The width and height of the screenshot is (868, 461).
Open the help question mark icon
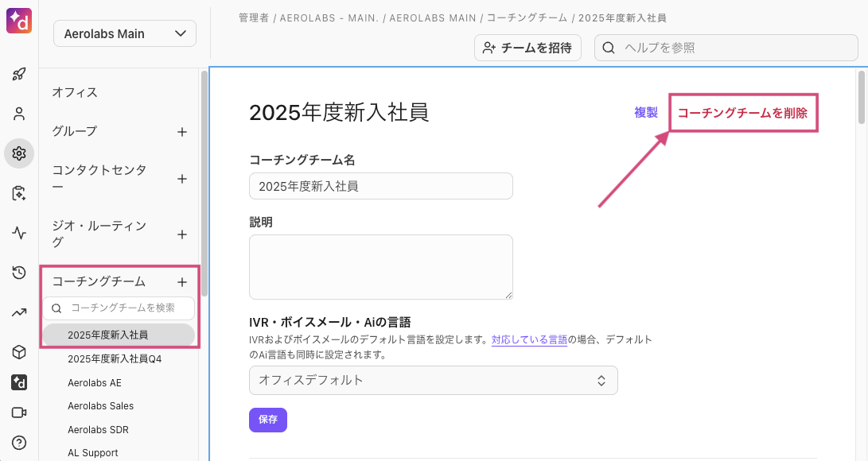pyautogui.click(x=19, y=443)
